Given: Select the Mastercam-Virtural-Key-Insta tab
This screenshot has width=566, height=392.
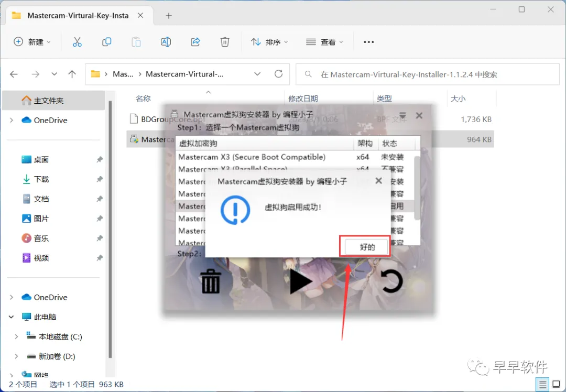Looking at the screenshot, I should click(78, 16).
